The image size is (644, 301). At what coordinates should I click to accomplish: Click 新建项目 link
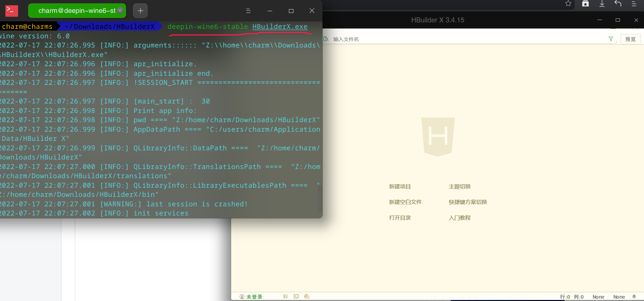400,187
